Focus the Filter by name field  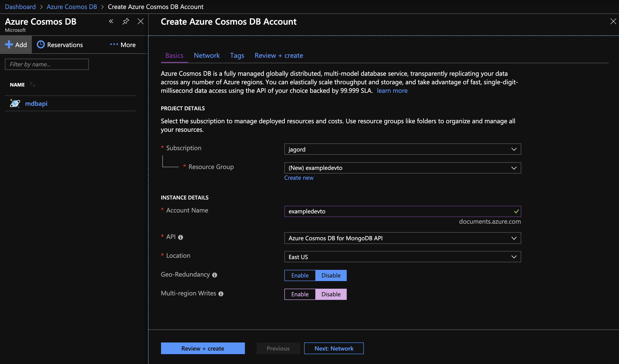tap(47, 64)
